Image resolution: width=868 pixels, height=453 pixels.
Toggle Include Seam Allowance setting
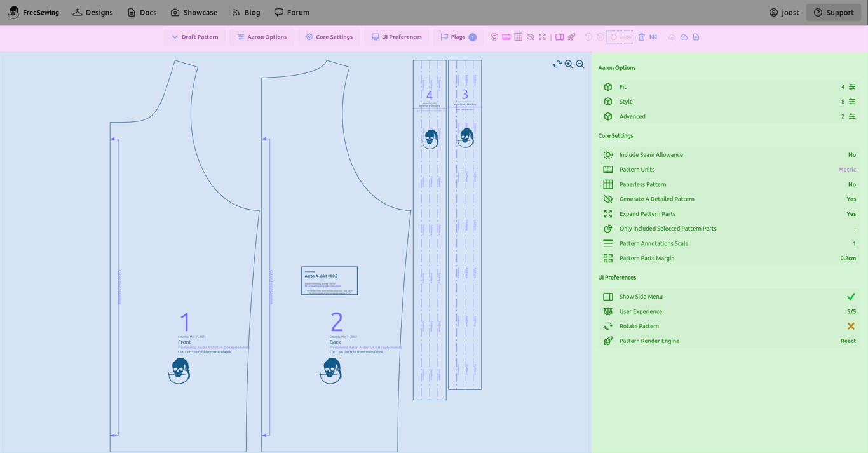[729, 155]
